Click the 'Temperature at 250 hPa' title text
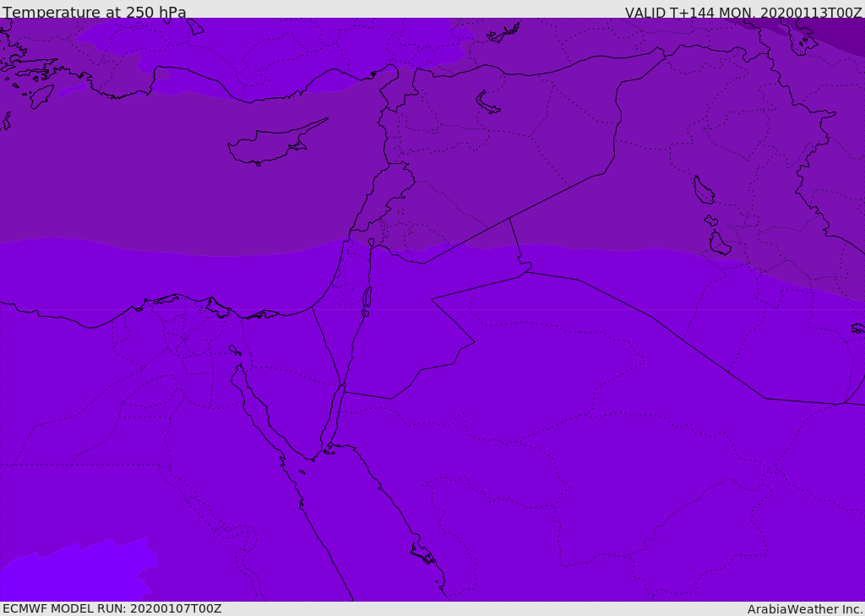This screenshot has width=865, height=616. click(95, 12)
